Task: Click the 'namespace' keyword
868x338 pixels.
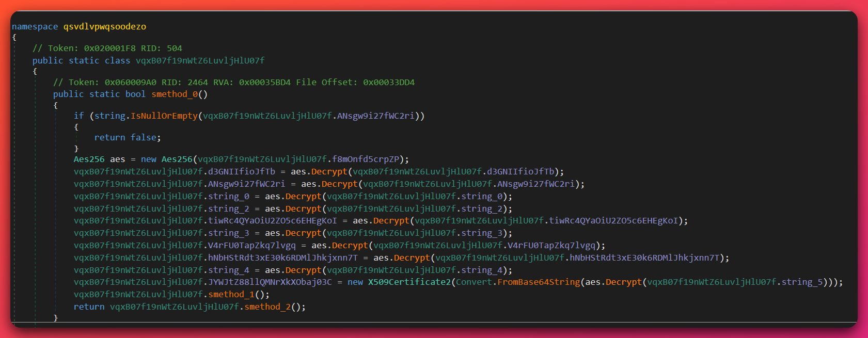Action: coord(35,26)
